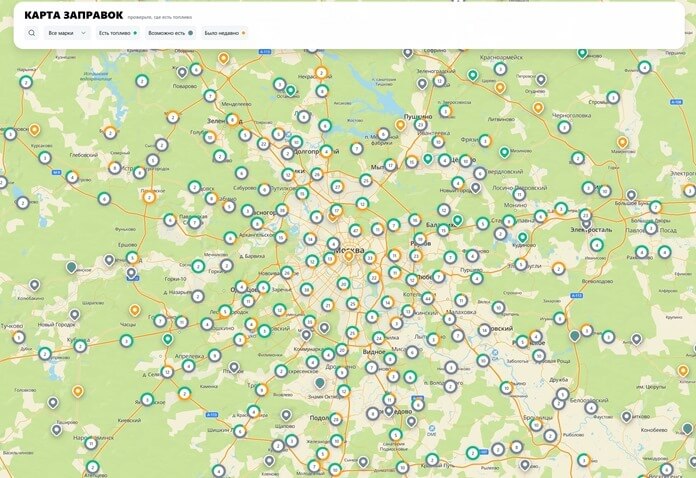
Task: Click the orange pin at Moscow city center
Action: [349, 256]
